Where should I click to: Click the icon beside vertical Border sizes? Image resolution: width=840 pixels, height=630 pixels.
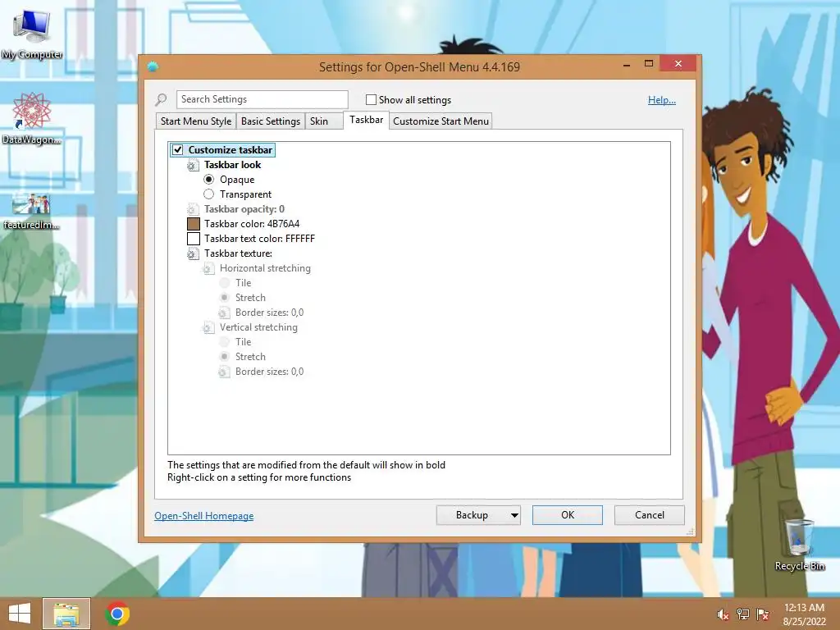[x=224, y=372]
